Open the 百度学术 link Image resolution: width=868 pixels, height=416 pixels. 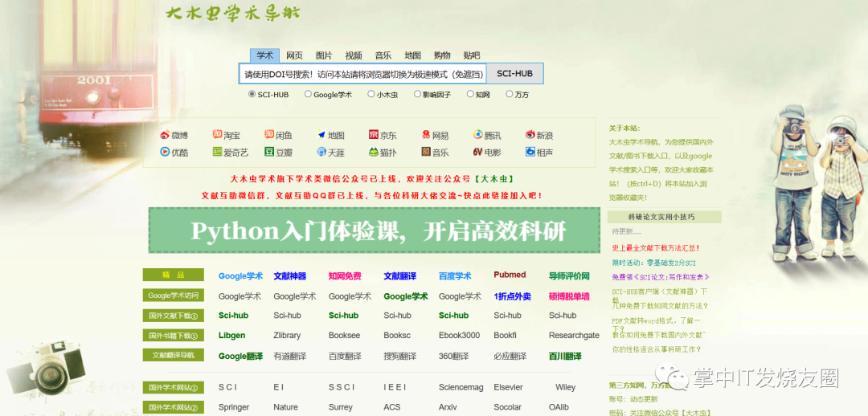455,276
